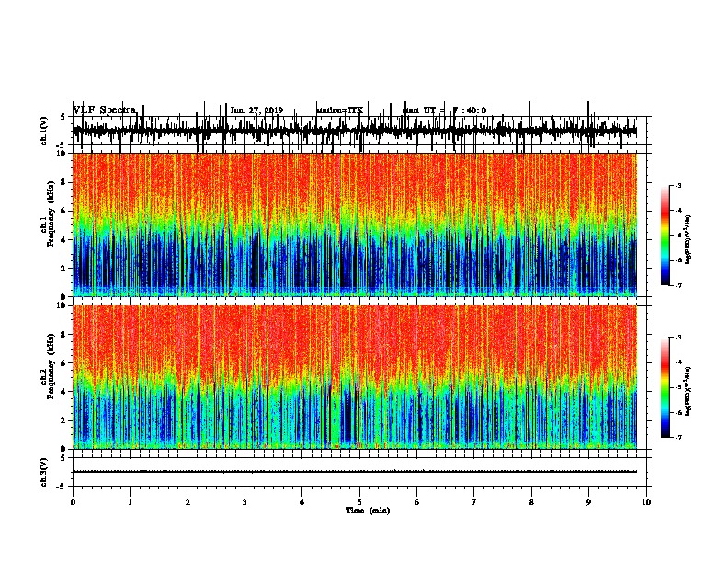Click the flat ch.3 voltage trace

click(355, 472)
